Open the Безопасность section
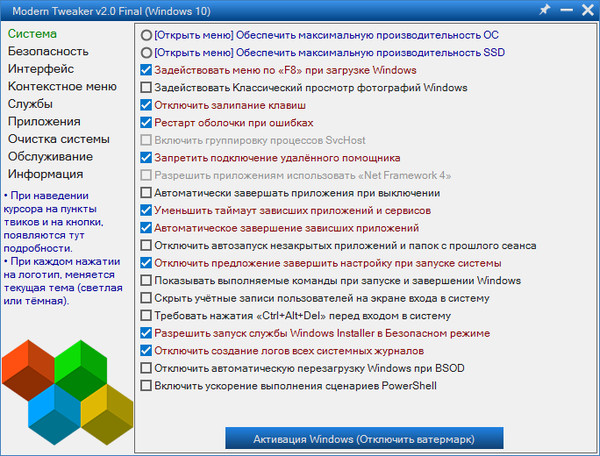This screenshot has height=456, width=600. [48, 51]
